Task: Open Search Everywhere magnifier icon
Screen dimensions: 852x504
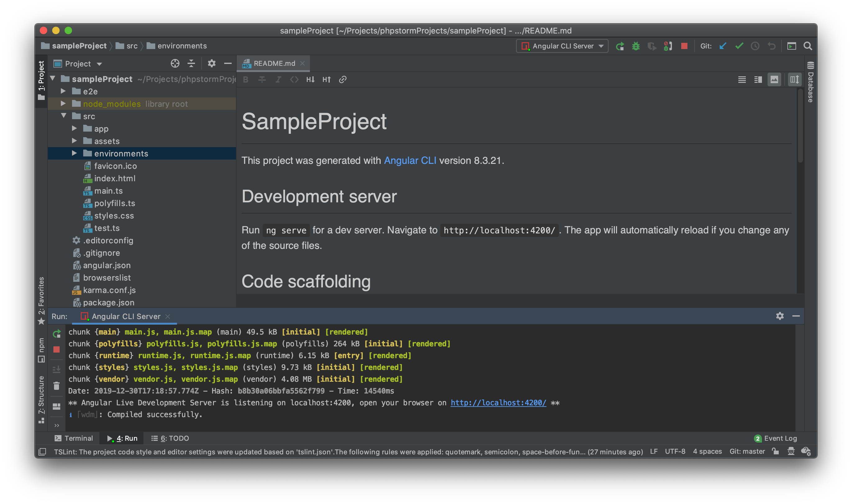Action: (x=808, y=46)
